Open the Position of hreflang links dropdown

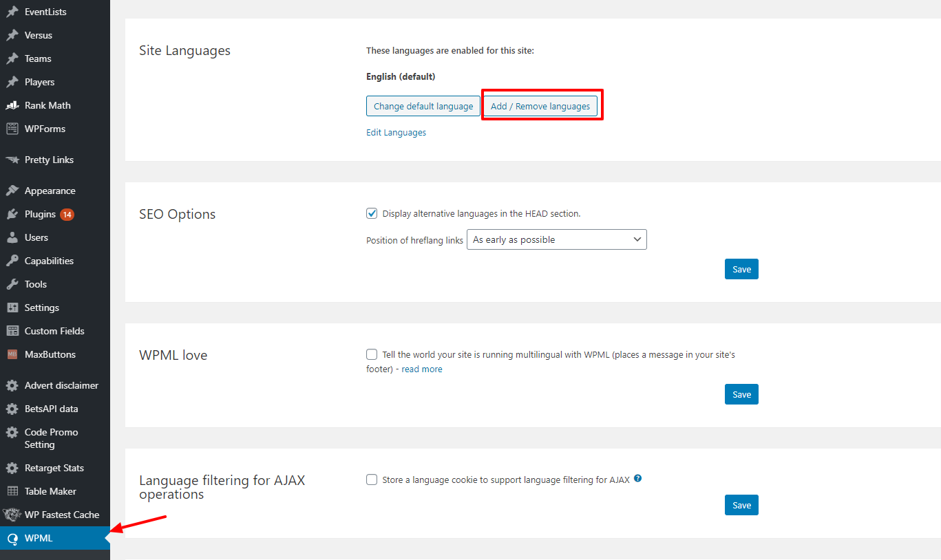(x=556, y=239)
